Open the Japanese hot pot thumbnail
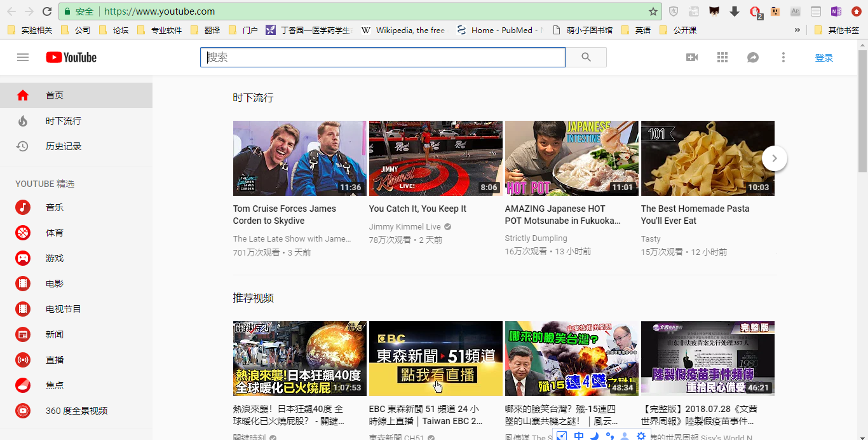 [572, 158]
